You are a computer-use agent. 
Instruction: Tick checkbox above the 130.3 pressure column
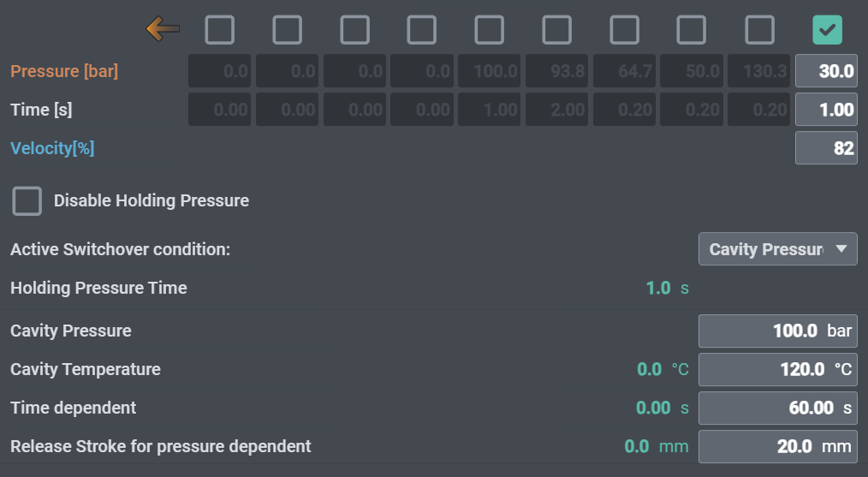[x=759, y=30]
